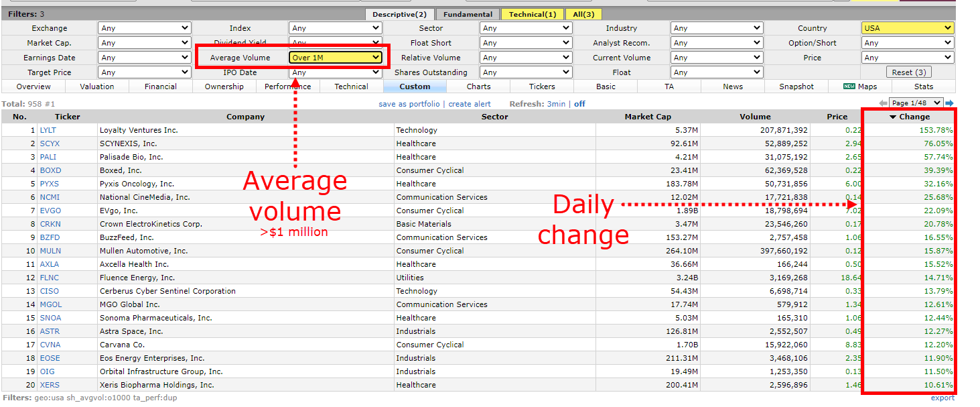The image size is (980, 407).
Task: Open the Page 1/48 selector
Action: coord(916,103)
